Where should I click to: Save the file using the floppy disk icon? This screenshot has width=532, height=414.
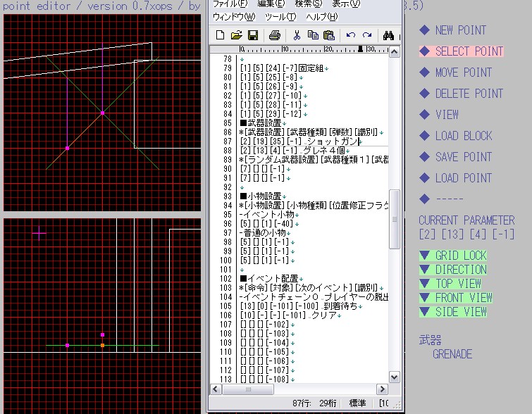tap(252, 35)
